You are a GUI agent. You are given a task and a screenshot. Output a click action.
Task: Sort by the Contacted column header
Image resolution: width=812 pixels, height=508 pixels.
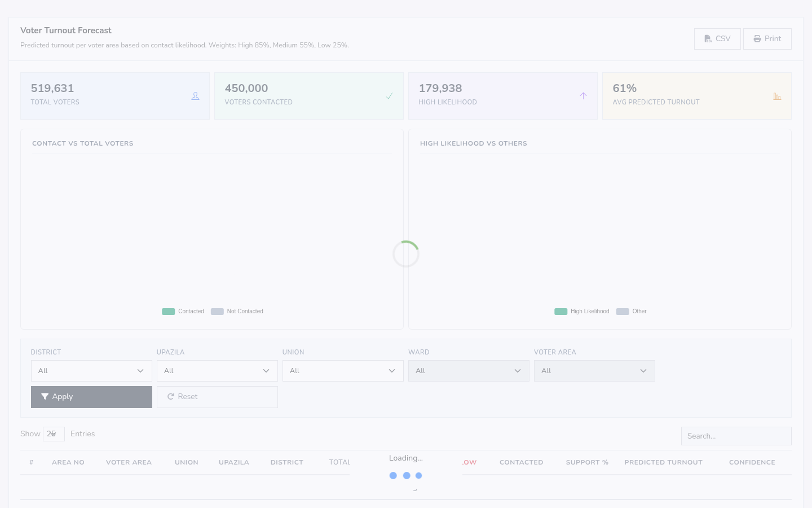pos(522,462)
